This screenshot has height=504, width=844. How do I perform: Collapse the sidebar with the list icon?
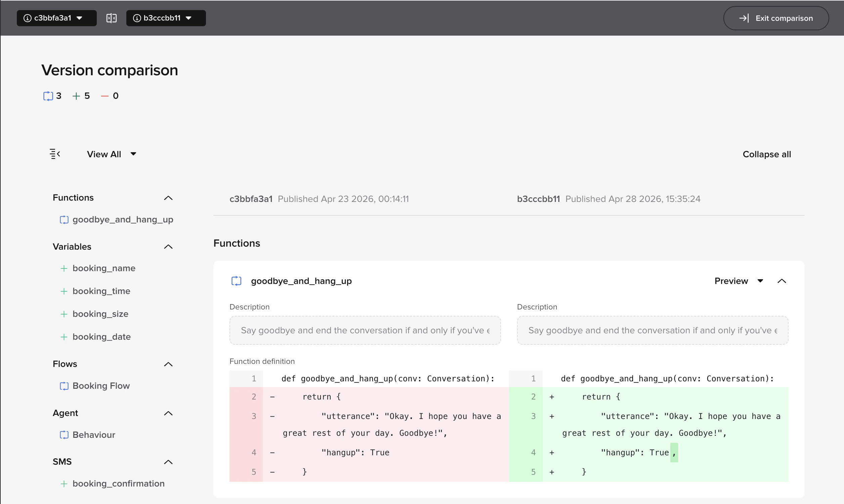point(55,154)
